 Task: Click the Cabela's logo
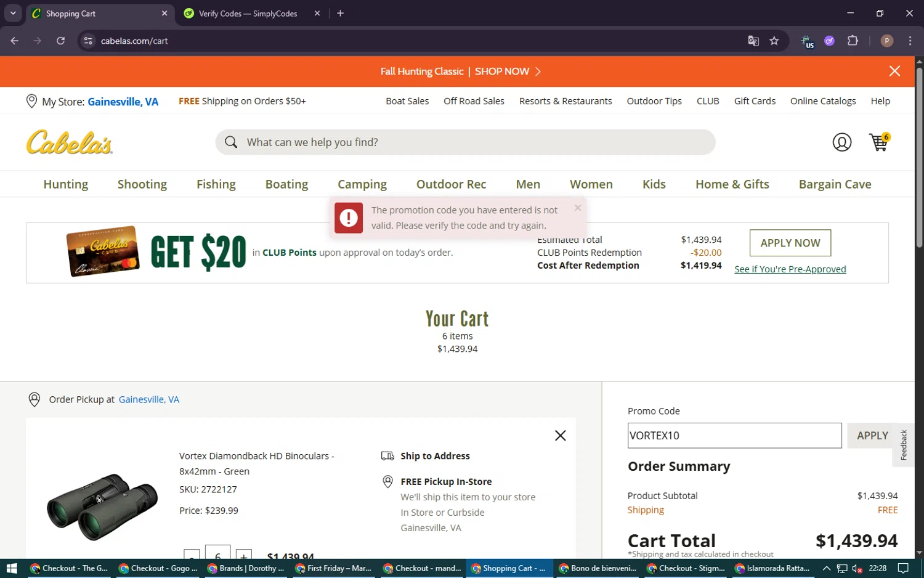(x=70, y=142)
